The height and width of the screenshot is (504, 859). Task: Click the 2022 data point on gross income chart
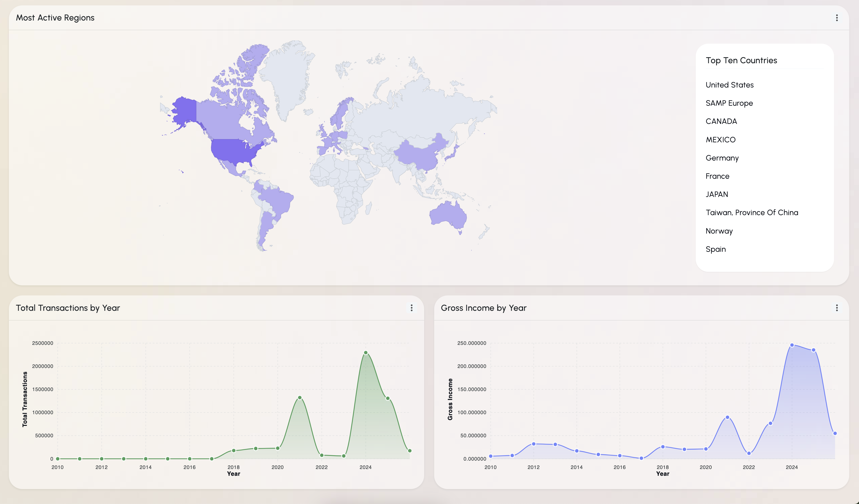pyautogui.click(x=749, y=453)
